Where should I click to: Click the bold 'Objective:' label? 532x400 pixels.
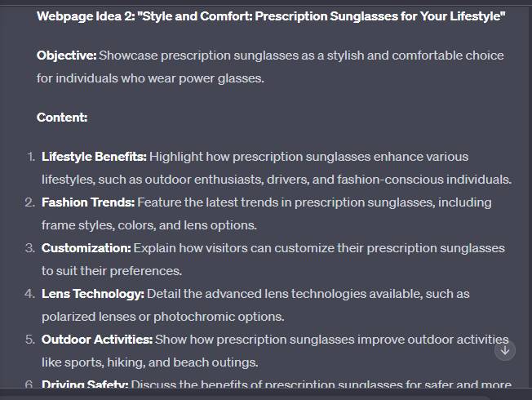67,56
